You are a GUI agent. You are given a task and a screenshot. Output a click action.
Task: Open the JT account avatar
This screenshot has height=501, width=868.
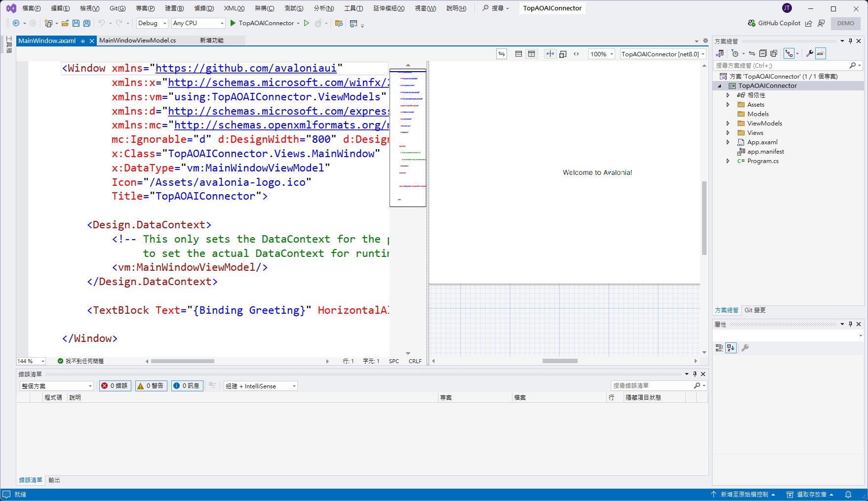point(787,8)
